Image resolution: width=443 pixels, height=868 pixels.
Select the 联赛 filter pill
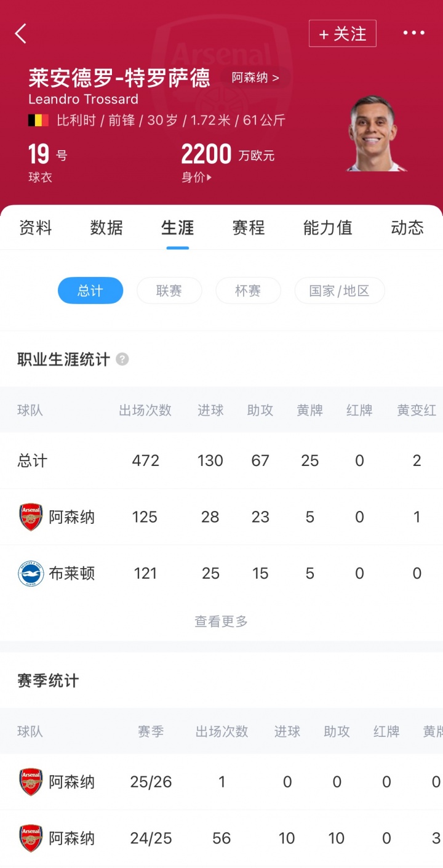pyautogui.click(x=169, y=291)
